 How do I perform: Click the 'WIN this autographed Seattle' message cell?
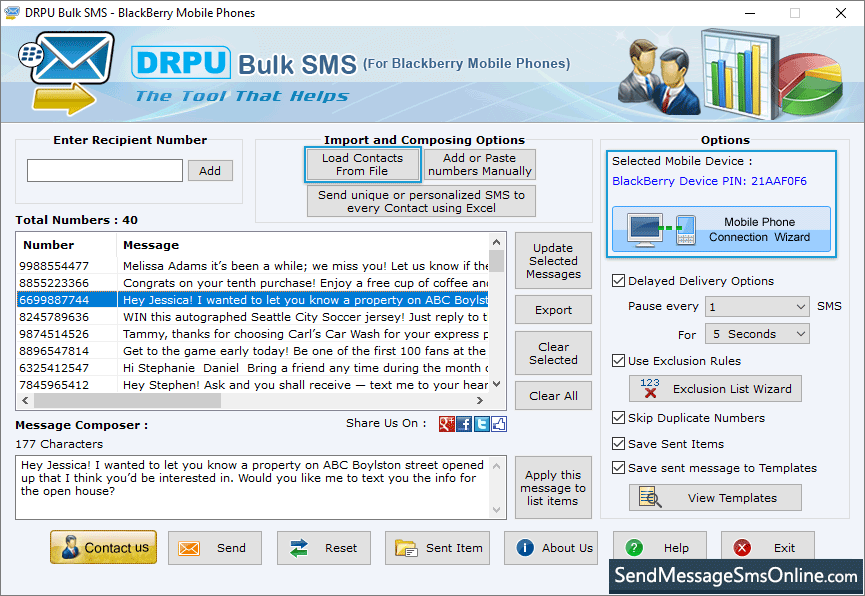tap(303, 317)
